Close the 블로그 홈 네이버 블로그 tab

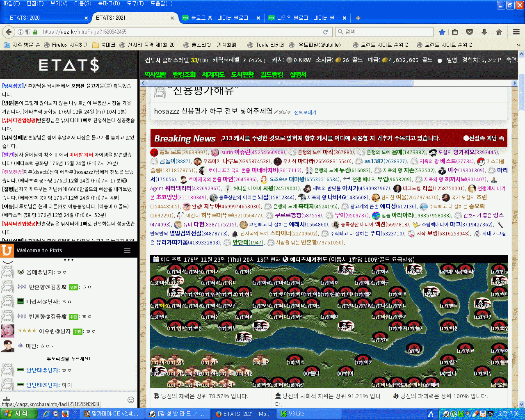pos(258,18)
